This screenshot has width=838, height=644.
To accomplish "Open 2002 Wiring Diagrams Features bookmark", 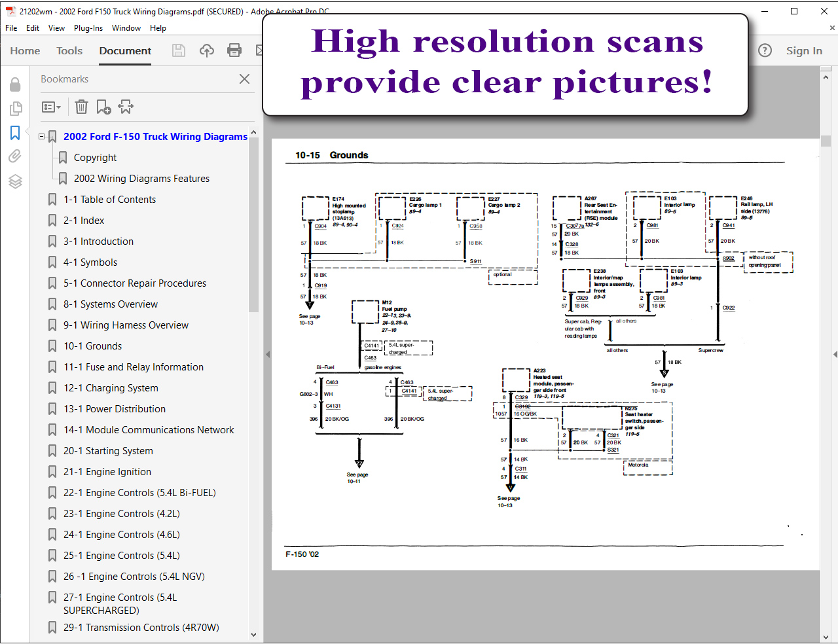I will 141,179.
